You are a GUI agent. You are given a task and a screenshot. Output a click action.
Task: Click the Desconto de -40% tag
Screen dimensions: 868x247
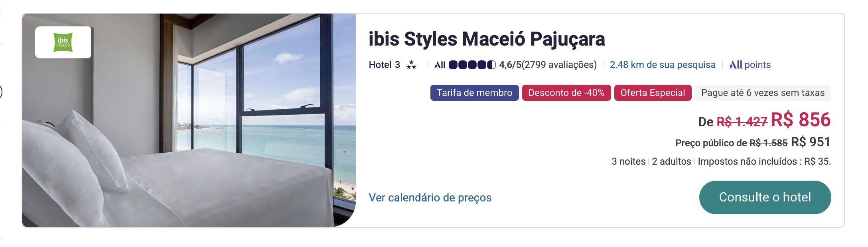(566, 93)
